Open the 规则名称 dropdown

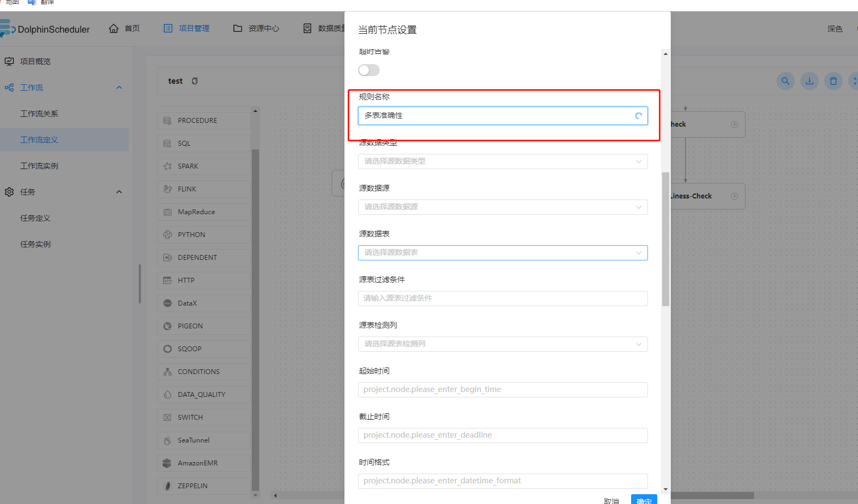point(503,116)
